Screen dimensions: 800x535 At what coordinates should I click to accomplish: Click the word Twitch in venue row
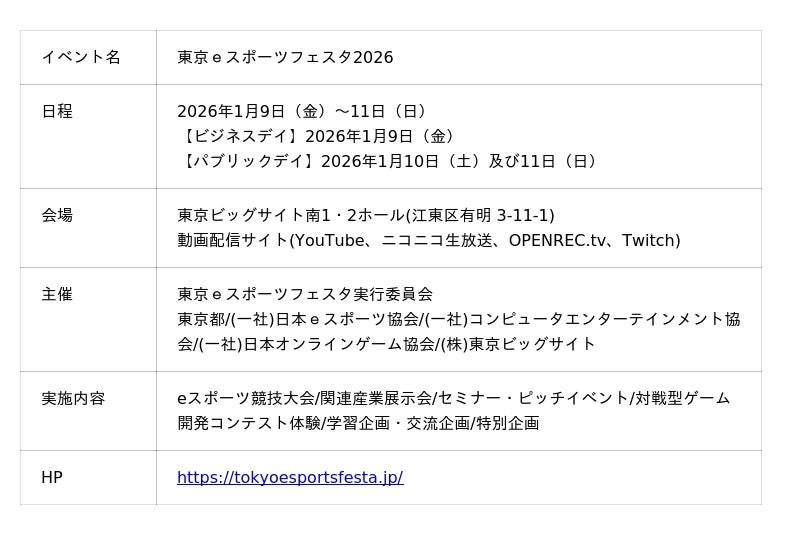click(650, 240)
